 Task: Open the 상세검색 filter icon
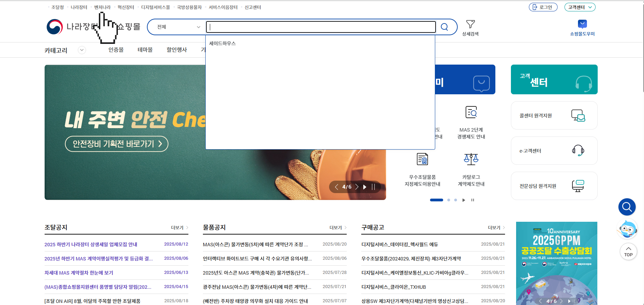tap(470, 24)
